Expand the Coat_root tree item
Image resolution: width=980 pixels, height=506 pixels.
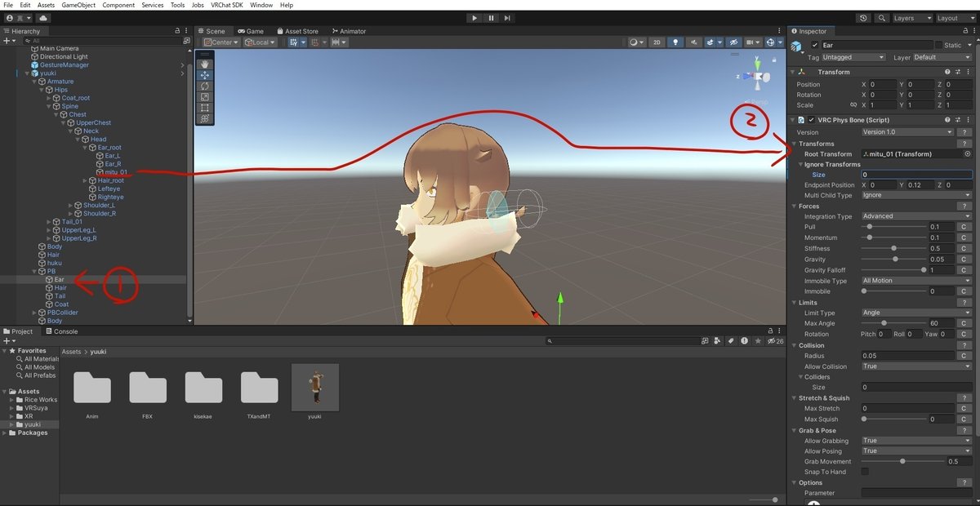click(x=49, y=98)
